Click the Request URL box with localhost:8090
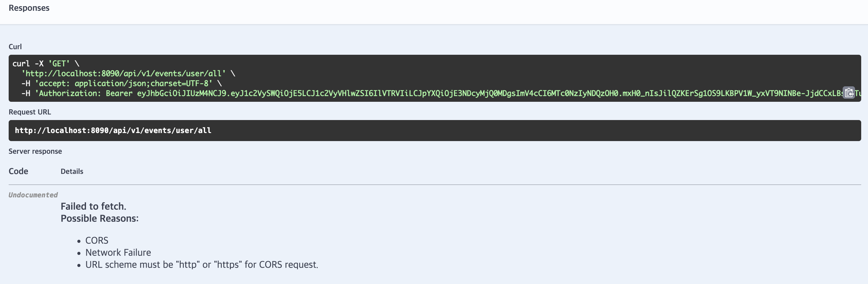The height and width of the screenshot is (284, 868). (x=435, y=130)
